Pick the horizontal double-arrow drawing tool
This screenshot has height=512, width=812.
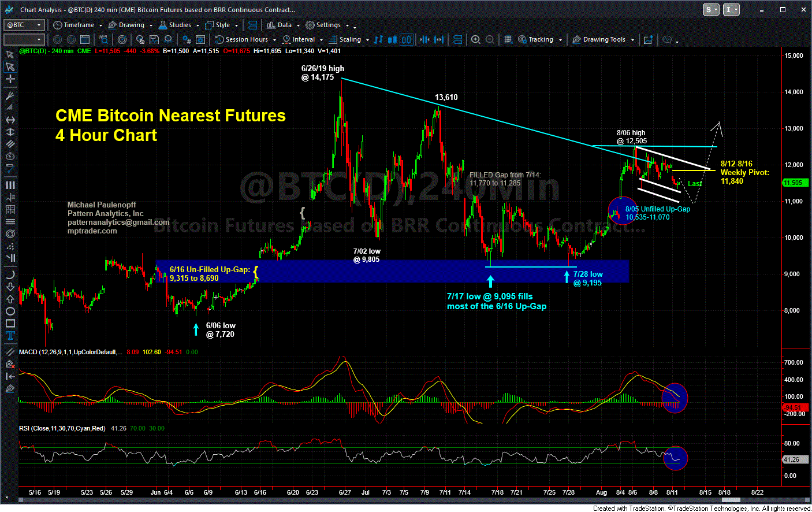coord(10,120)
